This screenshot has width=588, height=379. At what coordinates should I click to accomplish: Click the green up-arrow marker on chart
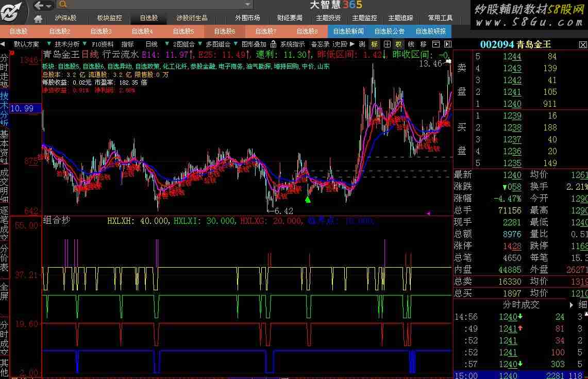click(x=308, y=199)
